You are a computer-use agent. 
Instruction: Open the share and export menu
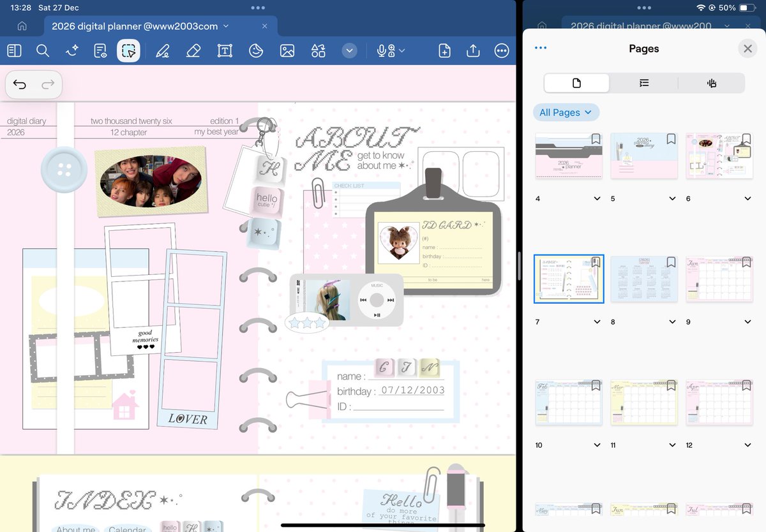[x=472, y=50]
